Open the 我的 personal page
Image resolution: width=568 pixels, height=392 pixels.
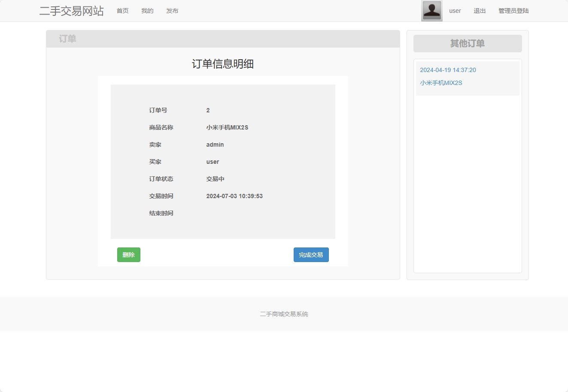click(147, 11)
